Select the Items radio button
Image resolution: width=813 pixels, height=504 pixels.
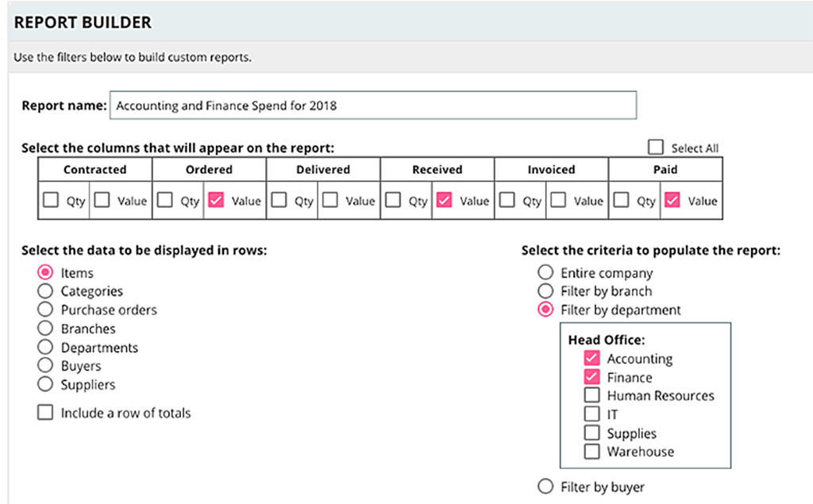(x=45, y=272)
